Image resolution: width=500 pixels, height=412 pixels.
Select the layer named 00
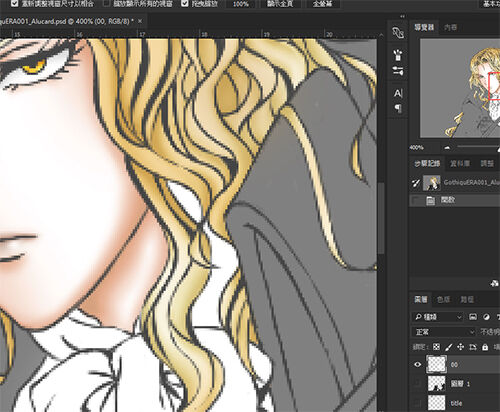tap(454, 365)
